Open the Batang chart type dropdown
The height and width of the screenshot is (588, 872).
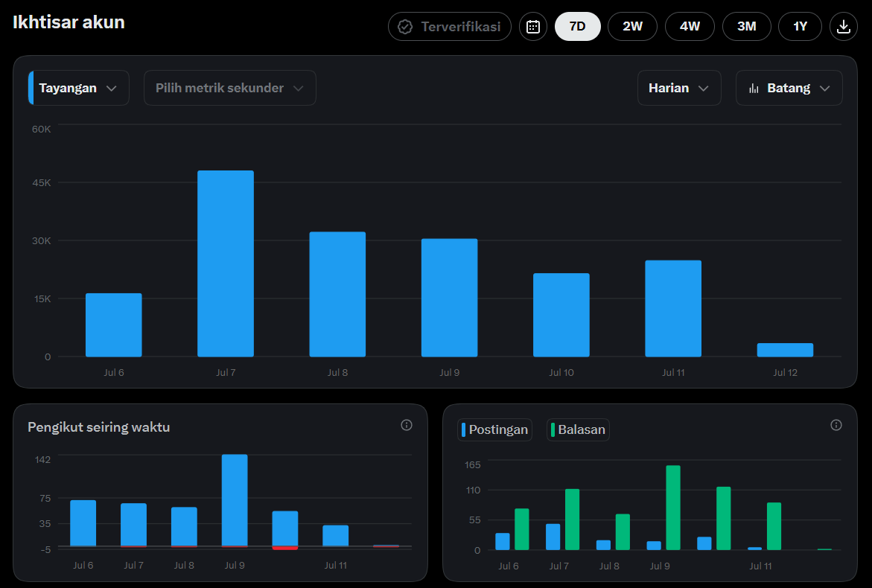(x=789, y=88)
